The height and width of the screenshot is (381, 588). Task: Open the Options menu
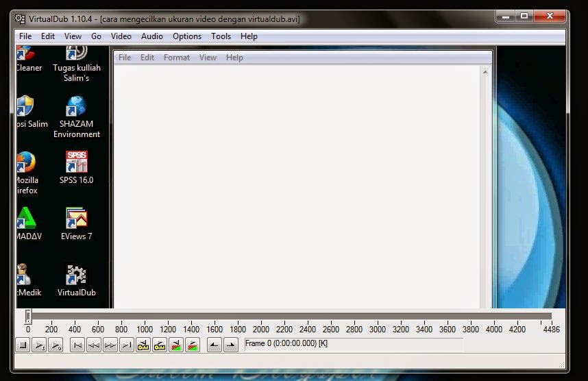click(x=187, y=36)
